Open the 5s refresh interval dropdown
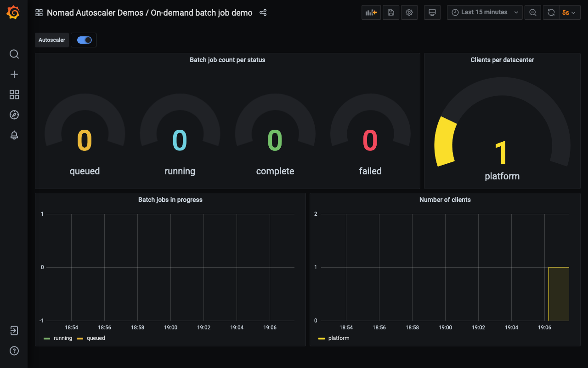The image size is (588, 368). (x=570, y=12)
